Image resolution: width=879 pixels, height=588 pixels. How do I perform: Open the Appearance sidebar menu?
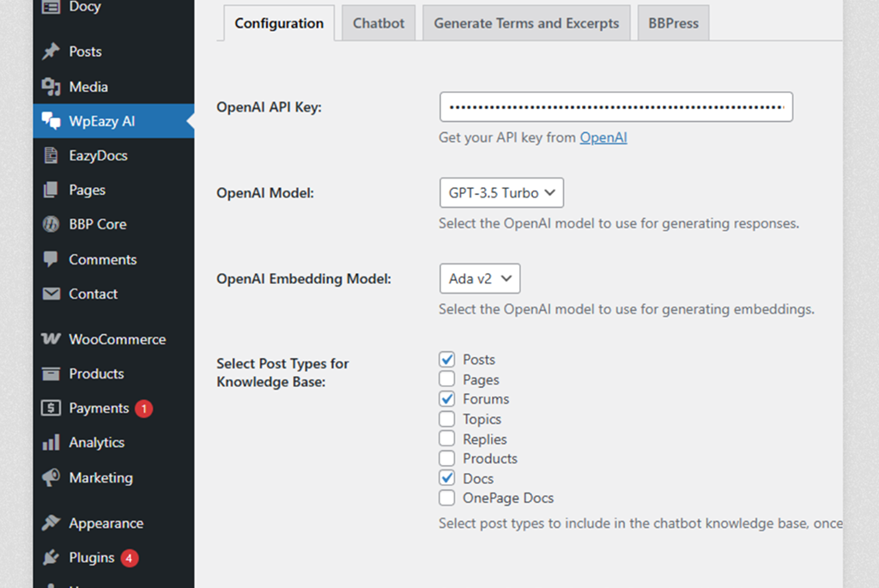114,523
